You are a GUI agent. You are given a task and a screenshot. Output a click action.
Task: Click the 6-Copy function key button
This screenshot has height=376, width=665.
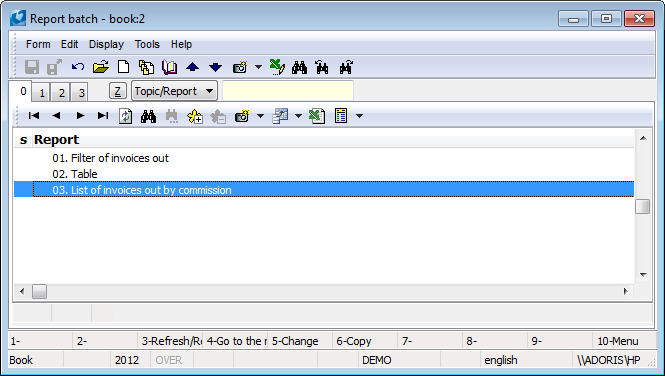366,341
